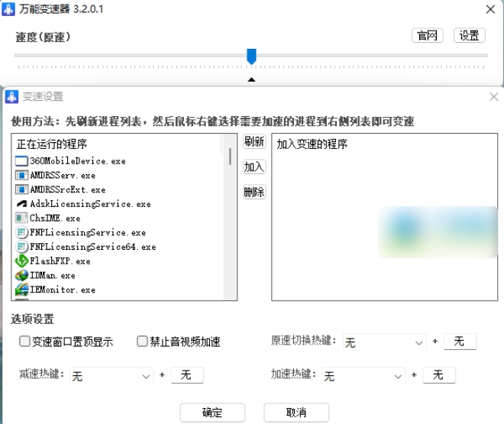Screen dimensions: 504x424
Task: Click the AdskLicensingService.exe Autodesk icon
Action: 21,204
